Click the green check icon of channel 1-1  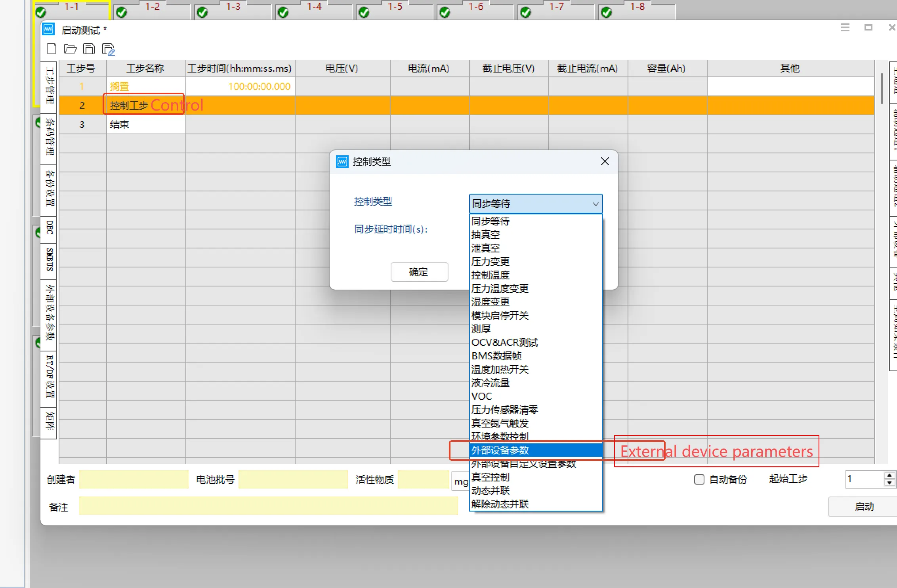41,13
